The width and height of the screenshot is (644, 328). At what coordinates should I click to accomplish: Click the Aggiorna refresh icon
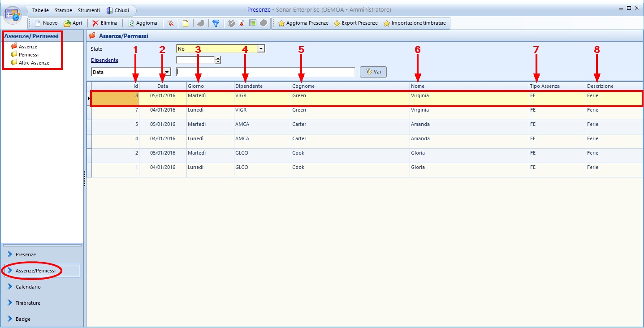pyautogui.click(x=131, y=23)
